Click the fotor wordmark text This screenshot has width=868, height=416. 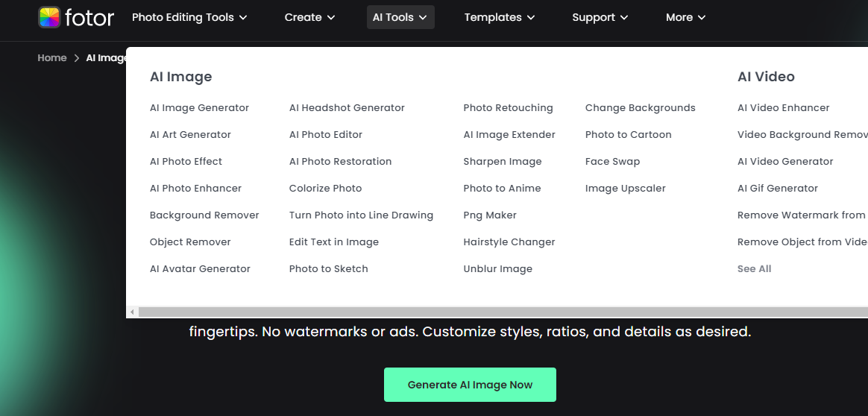point(89,17)
